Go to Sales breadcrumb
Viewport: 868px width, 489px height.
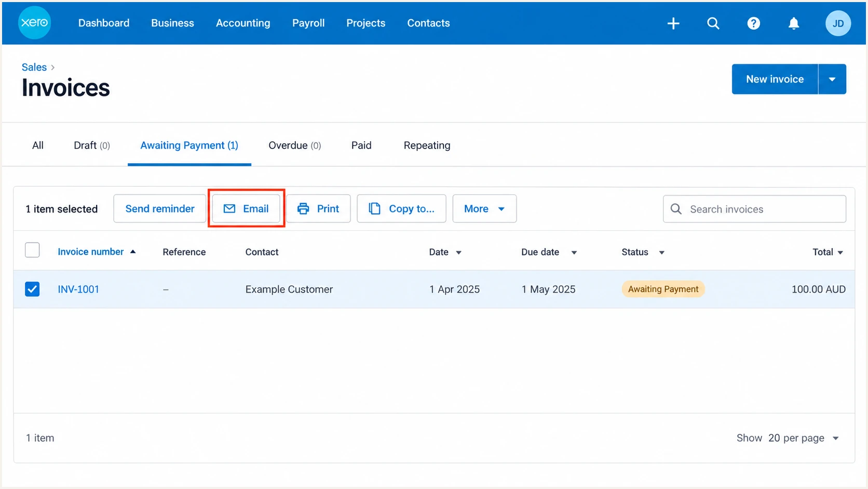point(34,67)
